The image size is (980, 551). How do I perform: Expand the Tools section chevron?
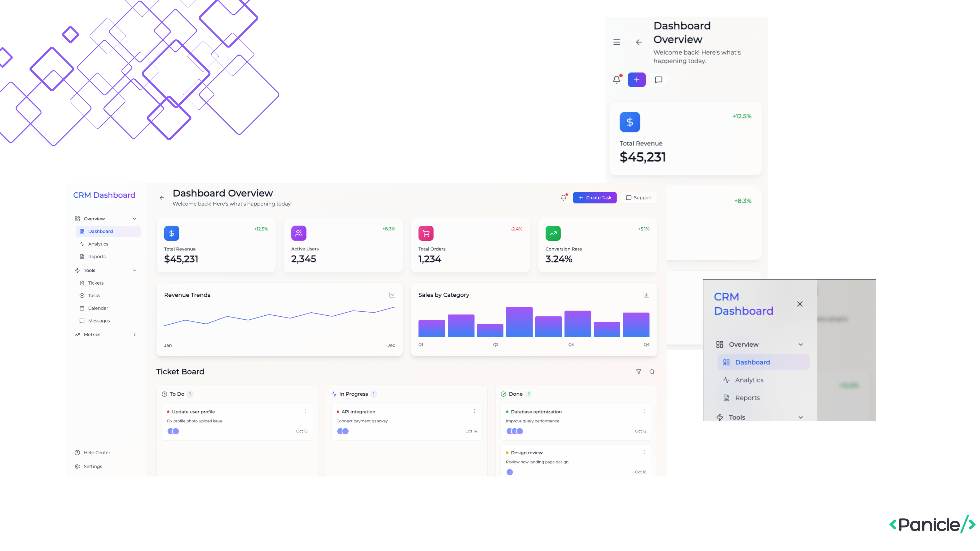click(x=135, y=270)
